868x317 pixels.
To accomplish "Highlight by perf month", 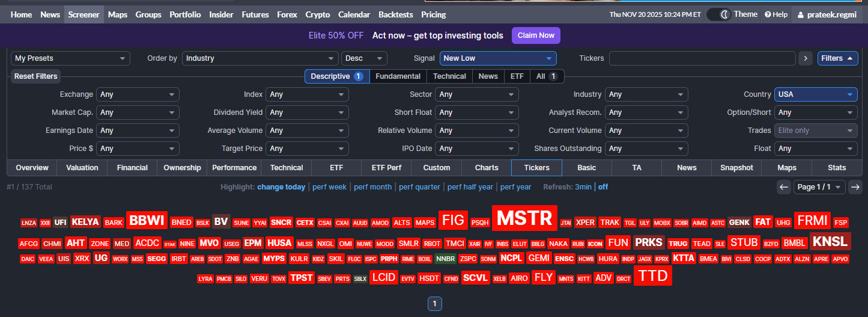I will click(372, 187).
